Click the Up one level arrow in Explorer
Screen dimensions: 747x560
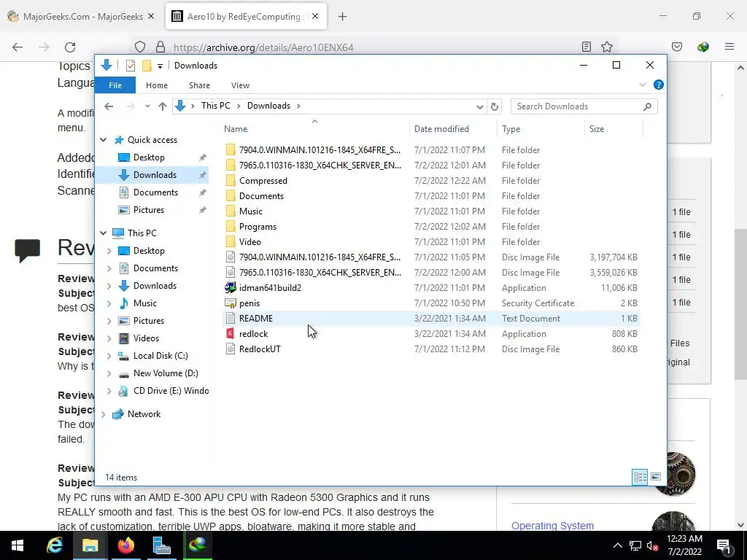coord(163,106)
